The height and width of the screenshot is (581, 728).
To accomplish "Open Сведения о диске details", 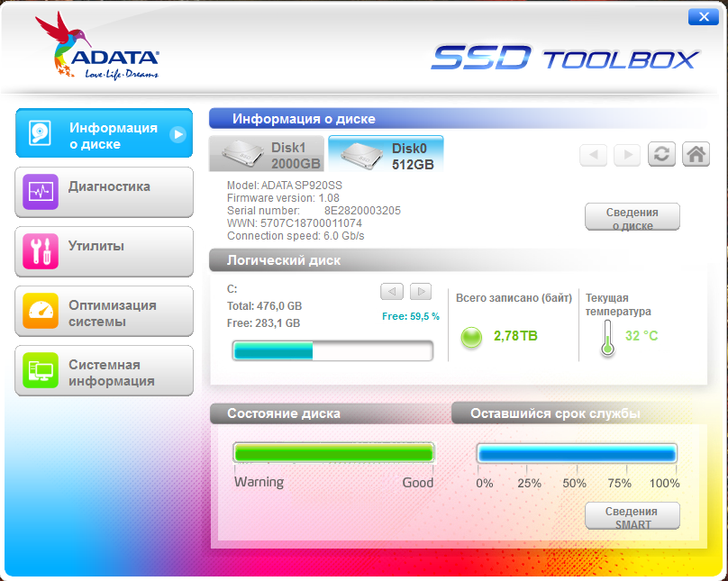I will [x=632, y=217].
